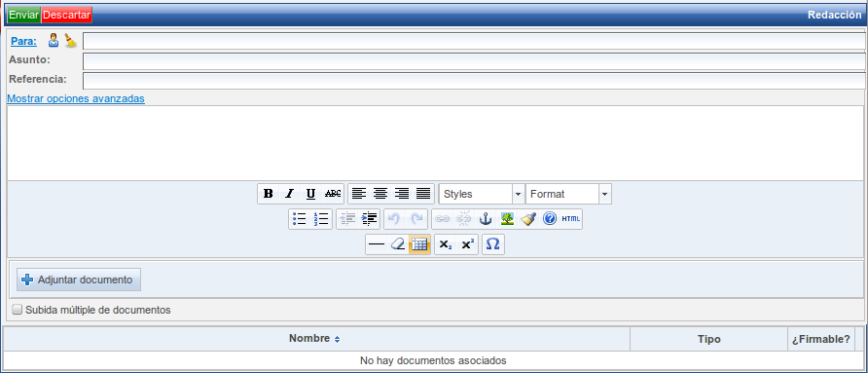This screenshot has height=373, width=868.
Task: Open the Para recipients link
Action: pyautogui.click(x=23, y=41)
